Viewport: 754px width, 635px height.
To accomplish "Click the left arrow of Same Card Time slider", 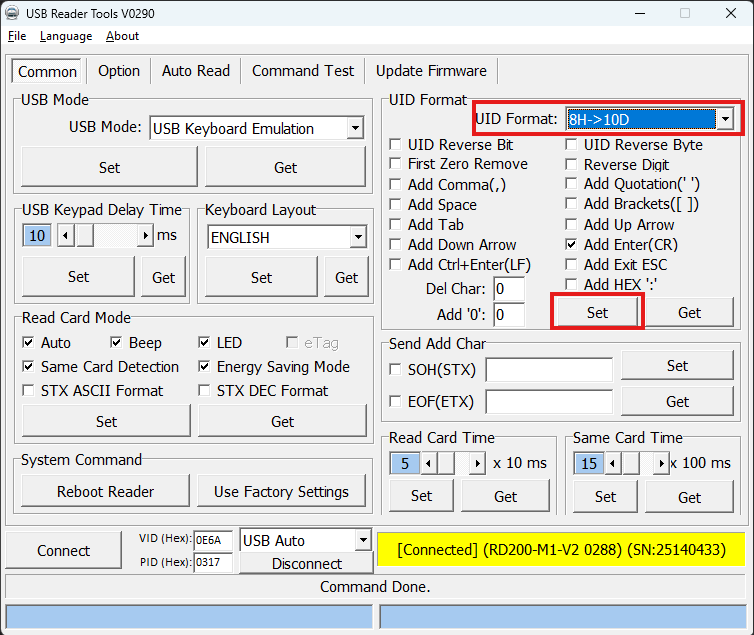I will tap(613, 464).
